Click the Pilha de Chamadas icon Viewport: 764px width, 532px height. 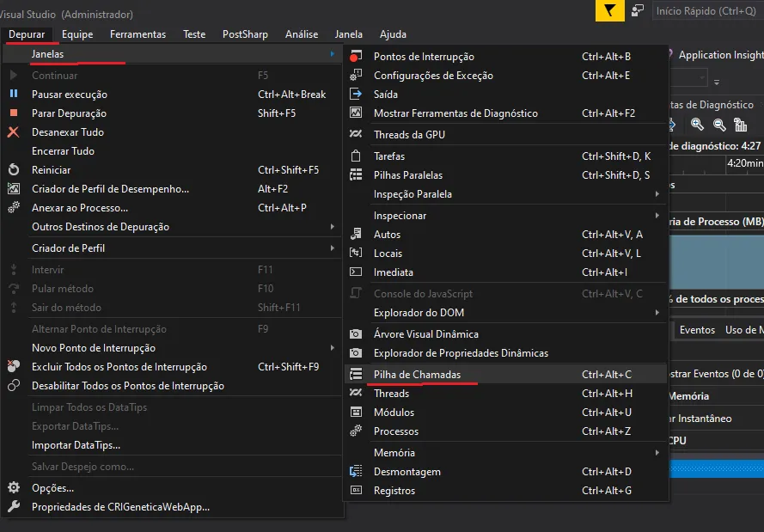pos(356,375)
